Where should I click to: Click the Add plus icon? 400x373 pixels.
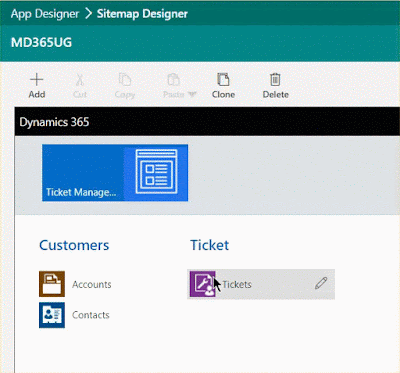(37, 80)
